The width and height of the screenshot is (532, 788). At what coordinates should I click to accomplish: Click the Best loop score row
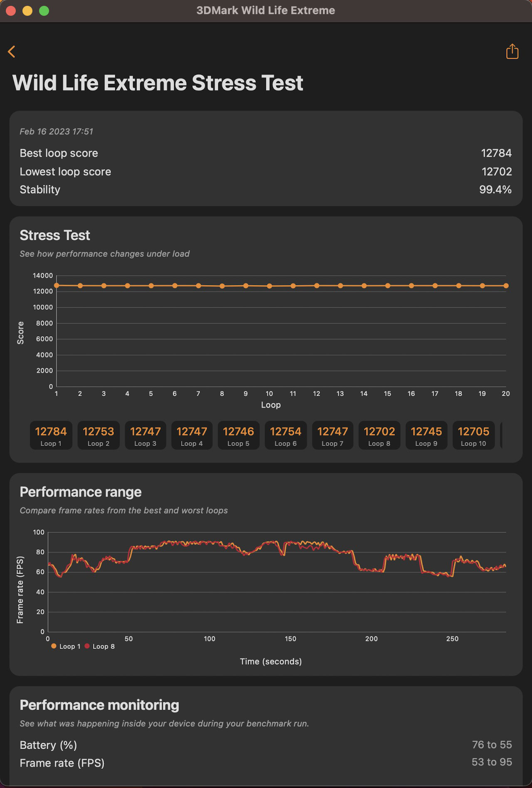266,153
